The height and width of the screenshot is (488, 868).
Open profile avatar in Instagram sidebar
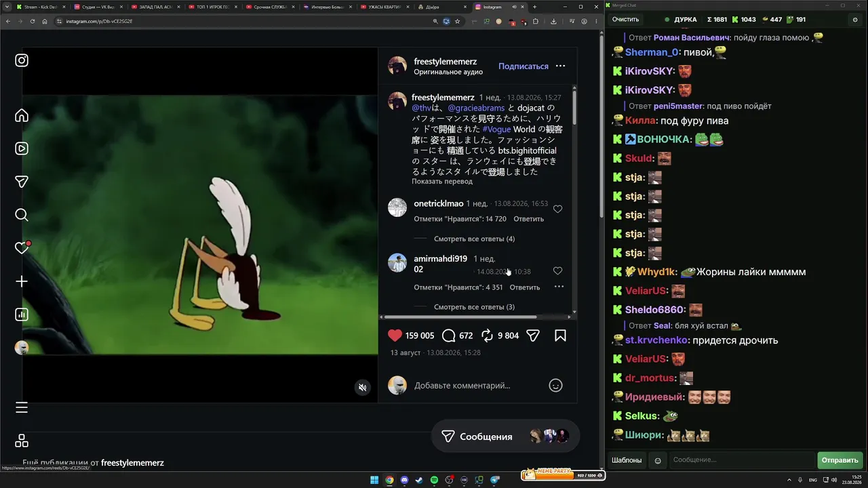pos(22,348)
